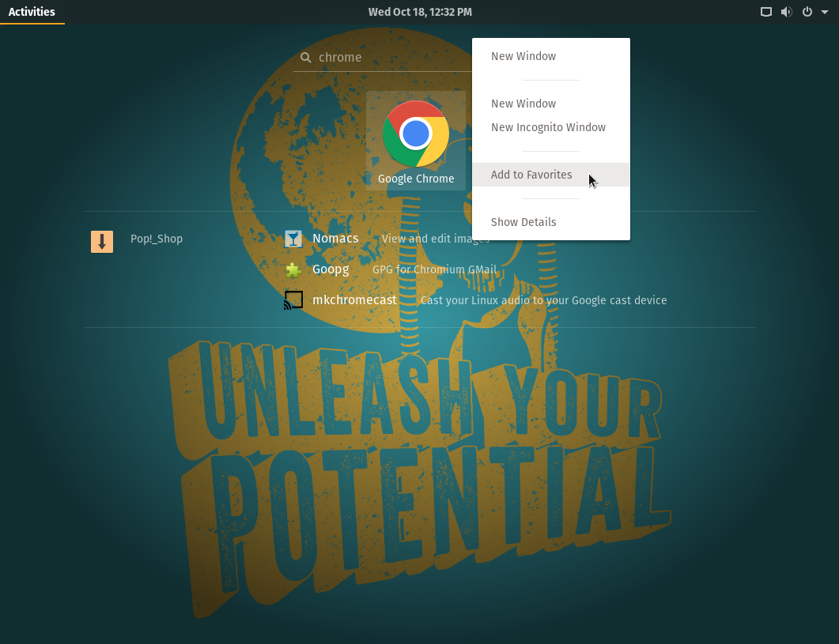Open mkchromecast via its cast icon
The width and height of the screenshot is (839, 644).
(x=293, y=299)
